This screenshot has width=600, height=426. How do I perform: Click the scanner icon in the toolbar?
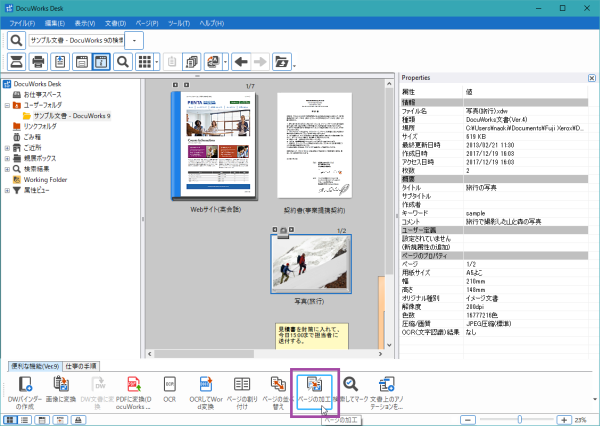[16, 62]
